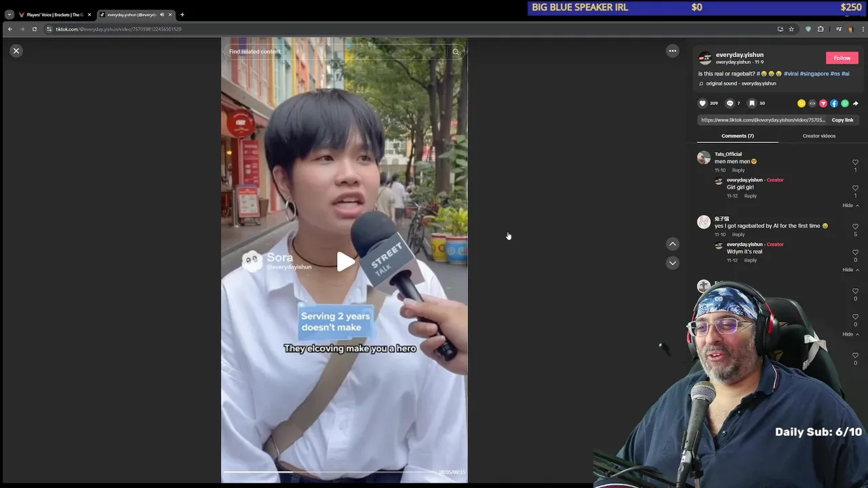Reply to 'Wdym it's real' comment
Viewport: 868px width, 488px height.
(750, 260)
